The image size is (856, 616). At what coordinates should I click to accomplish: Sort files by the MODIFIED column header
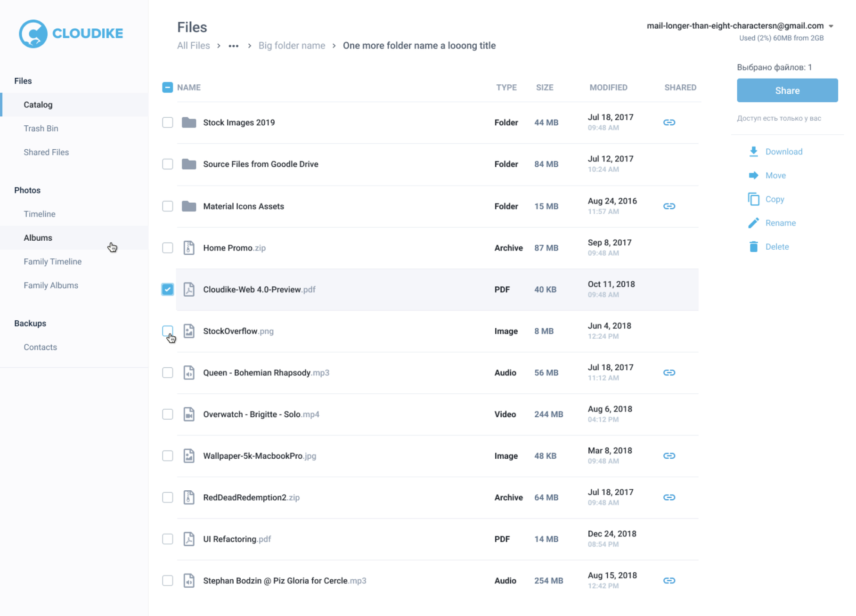pos(608,88)
